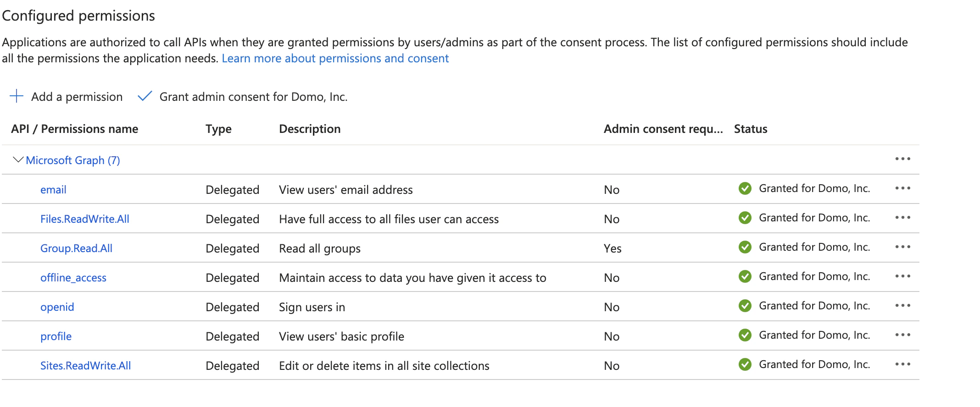
Task: Open the ellipsis menu for email permission
Action: (902, 188)
